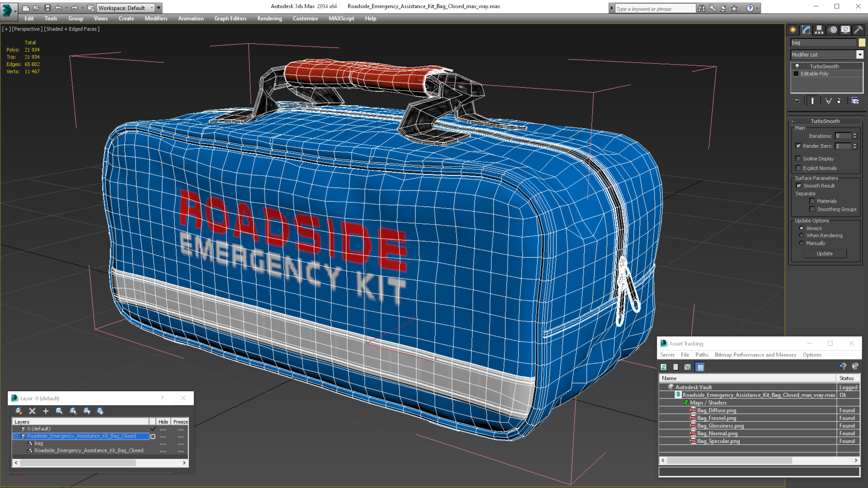
Task: Open the Hierarchy command panel tab
Action: click(819, 30)
